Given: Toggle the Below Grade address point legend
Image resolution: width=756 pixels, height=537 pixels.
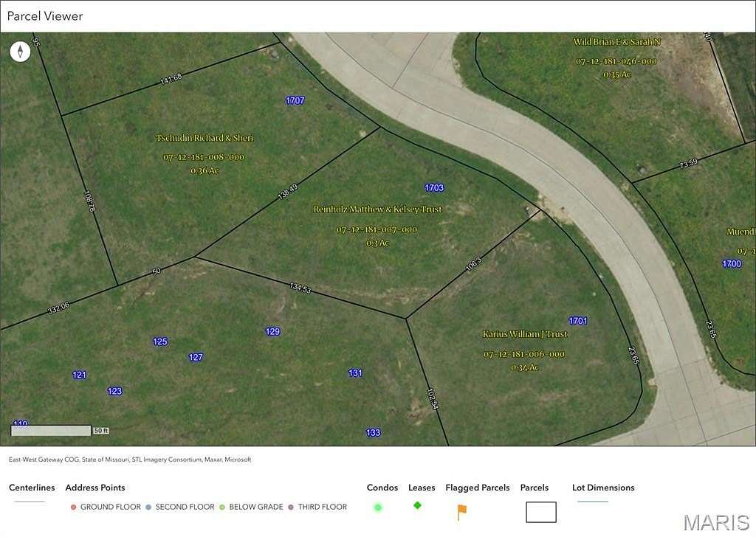Looking at the screenshot, I should 220,507.
